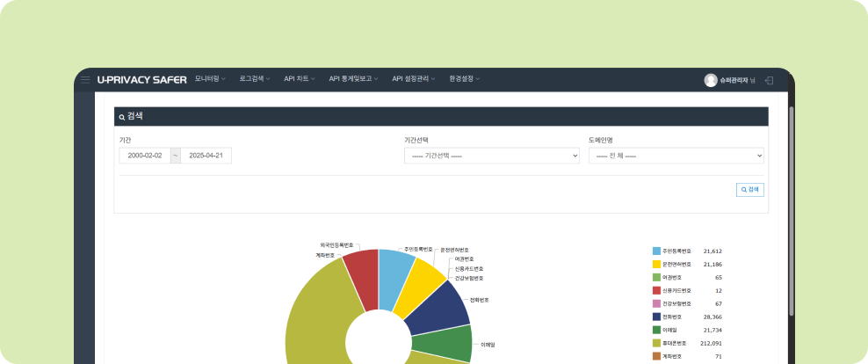Click the legend value 28,366

pyautogui.click(x=712, y=317)
